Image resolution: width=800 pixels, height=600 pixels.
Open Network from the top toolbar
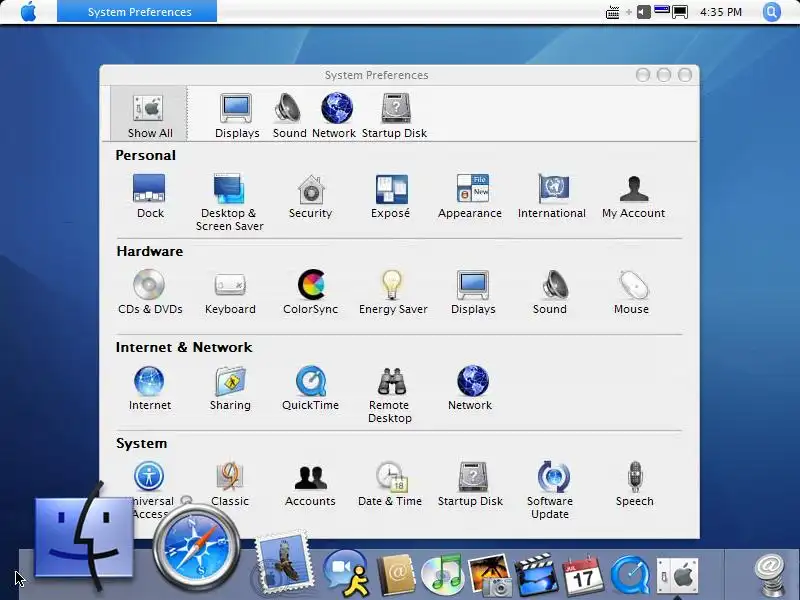coord(334,115)
